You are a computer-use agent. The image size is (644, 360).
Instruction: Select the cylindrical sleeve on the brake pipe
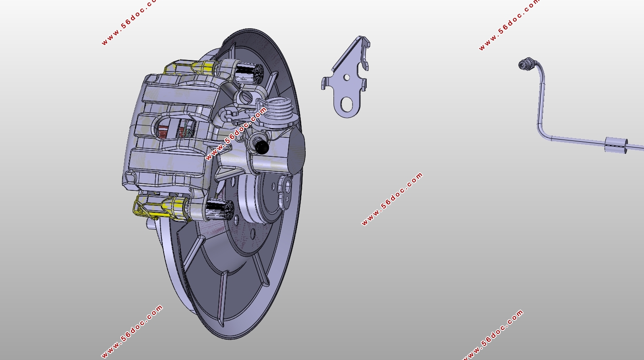[x=616, y=144]
